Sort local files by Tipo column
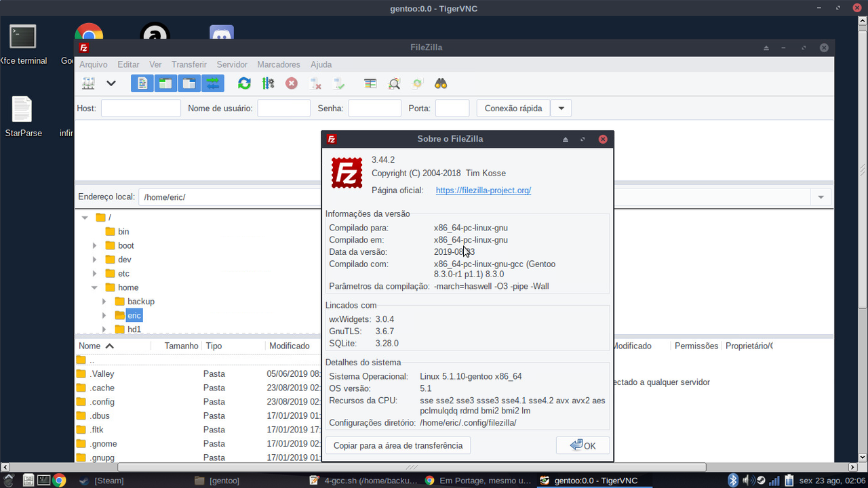Screen dimensions: 868x488 click(x=214, y=346)
